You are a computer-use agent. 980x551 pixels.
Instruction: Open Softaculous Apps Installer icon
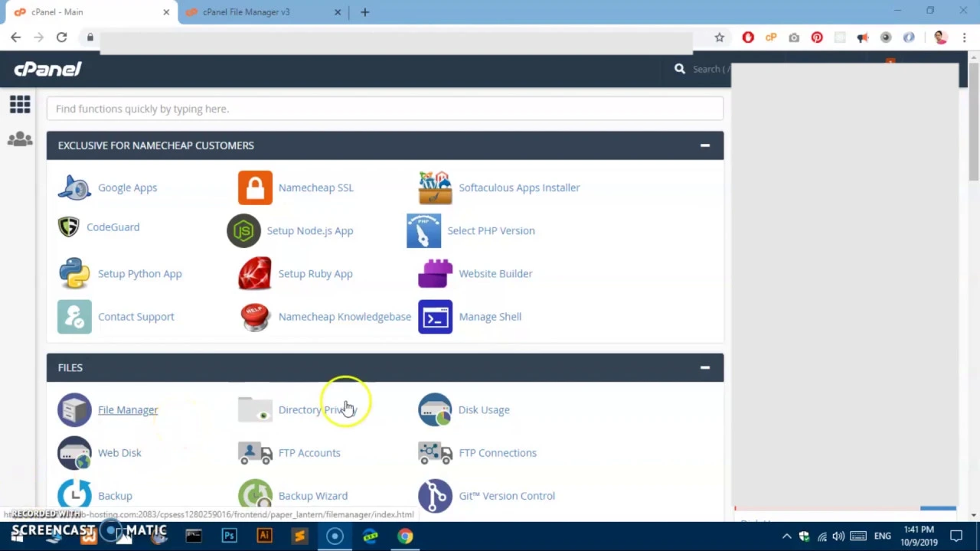click(435, 187)
